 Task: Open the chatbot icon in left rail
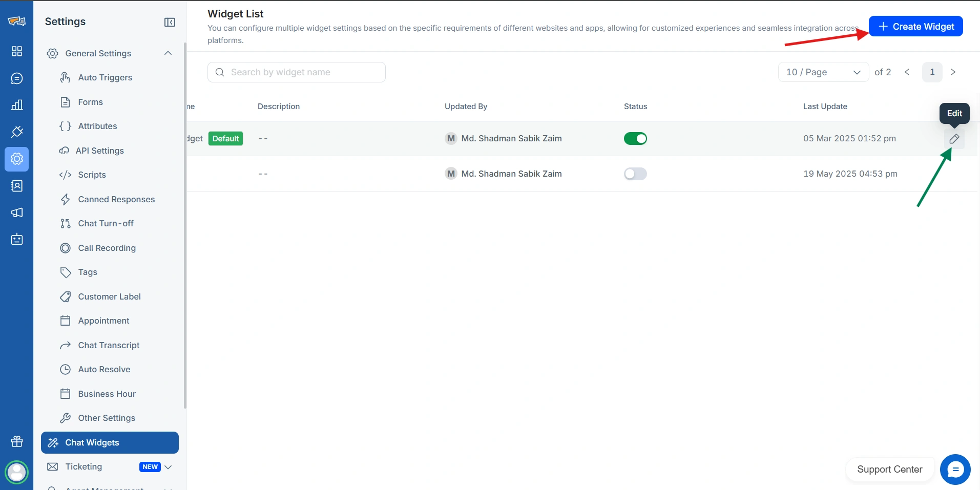pos(17,239)
